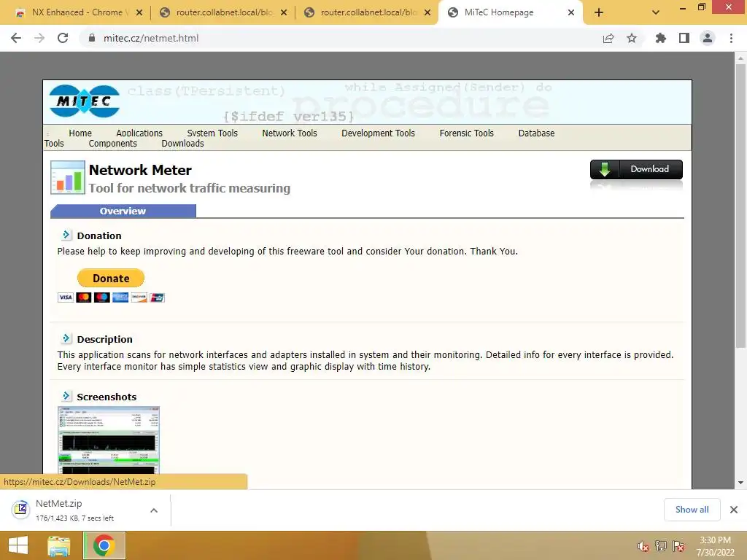Click the yellow Donate button
This screenshot has height=560, width=747.
point(111,278)
